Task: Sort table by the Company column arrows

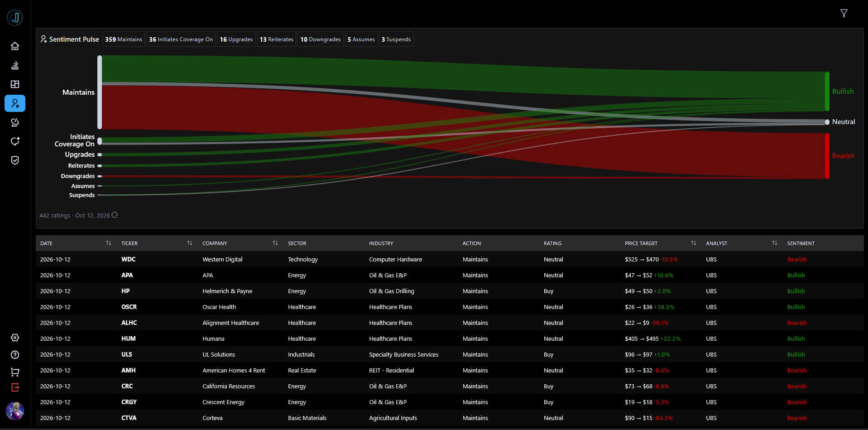Action: click(x=275, y=243)
